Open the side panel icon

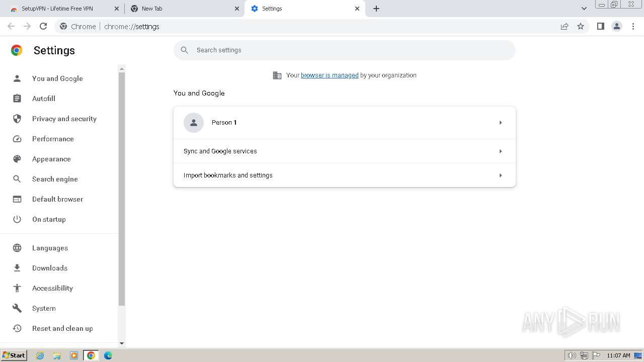click(600, 26)
